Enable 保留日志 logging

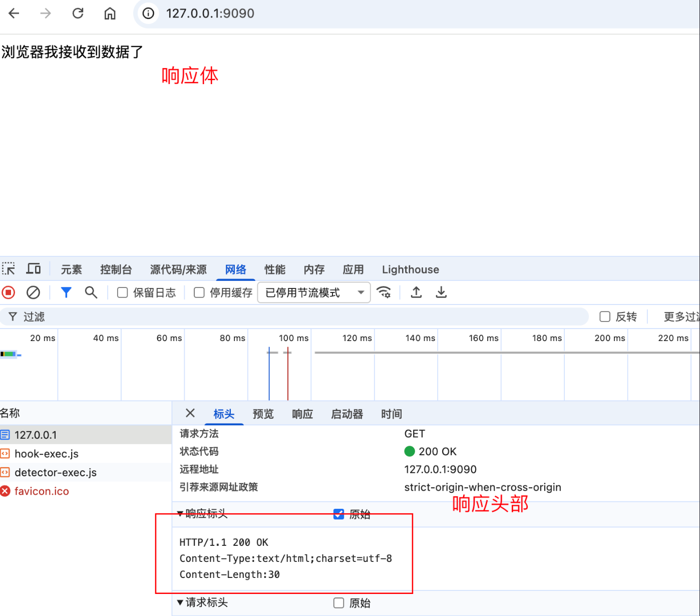tap(123, 292)
